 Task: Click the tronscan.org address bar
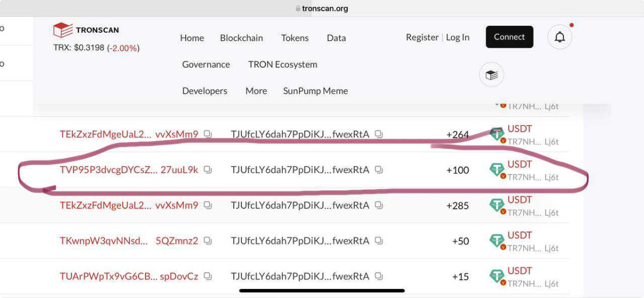tap(322, 9)
